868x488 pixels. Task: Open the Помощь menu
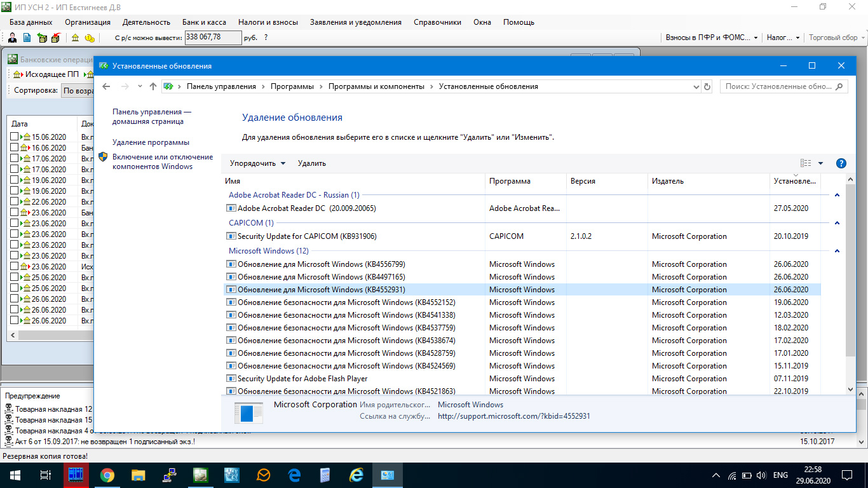519,22
